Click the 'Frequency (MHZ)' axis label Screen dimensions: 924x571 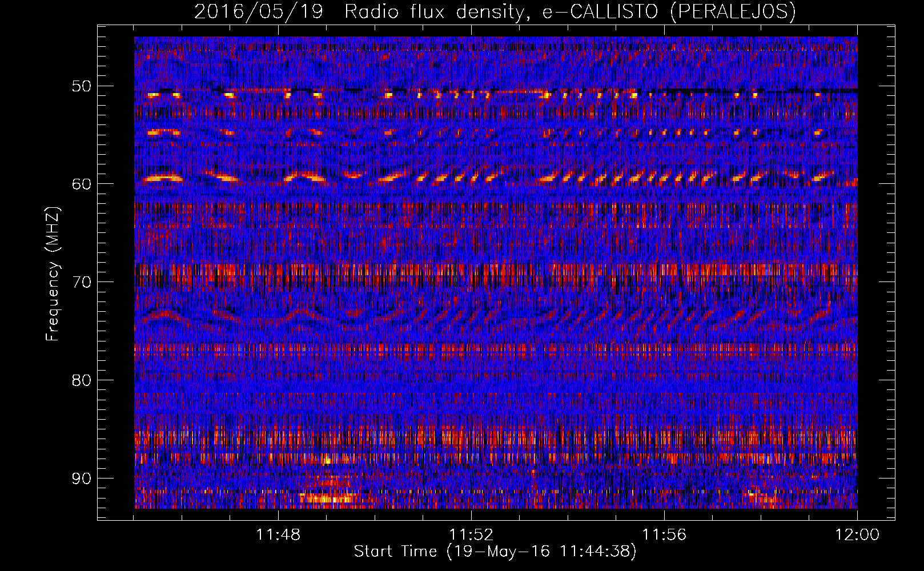(53, 274)
